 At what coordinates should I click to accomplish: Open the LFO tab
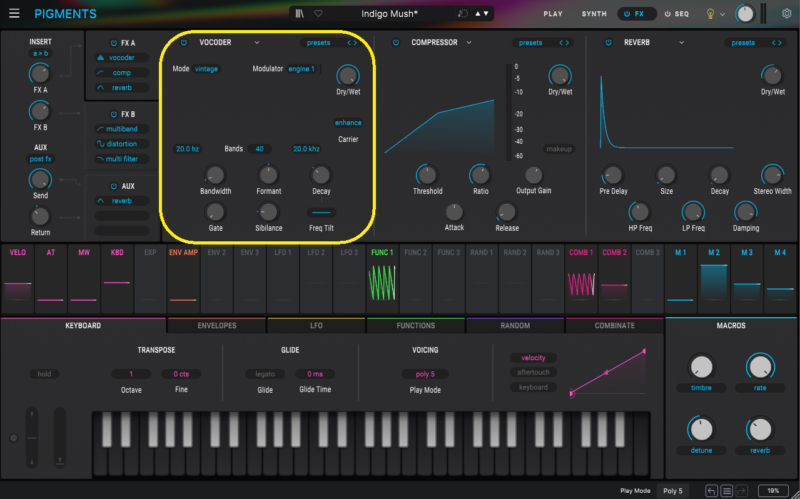pyautogui.click(x=316, y=326)
